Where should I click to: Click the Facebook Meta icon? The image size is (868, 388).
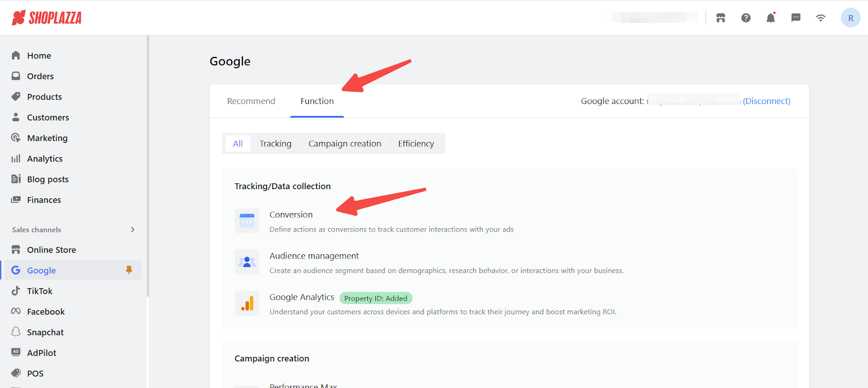click(16, 311)
